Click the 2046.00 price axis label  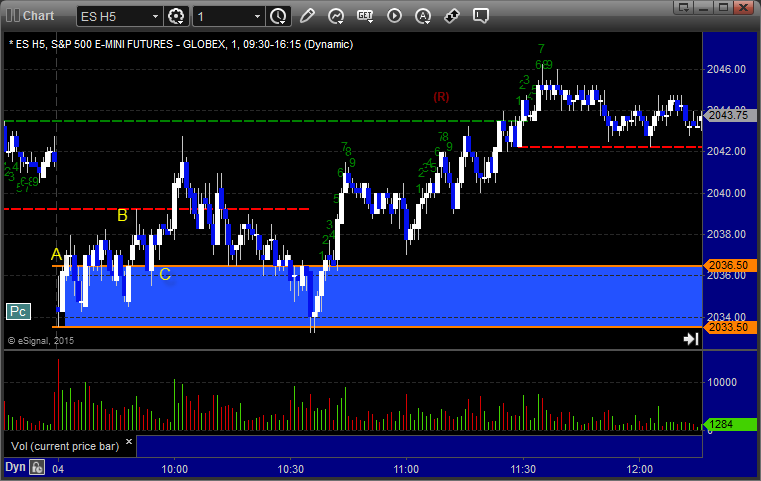tap(727, 69)
